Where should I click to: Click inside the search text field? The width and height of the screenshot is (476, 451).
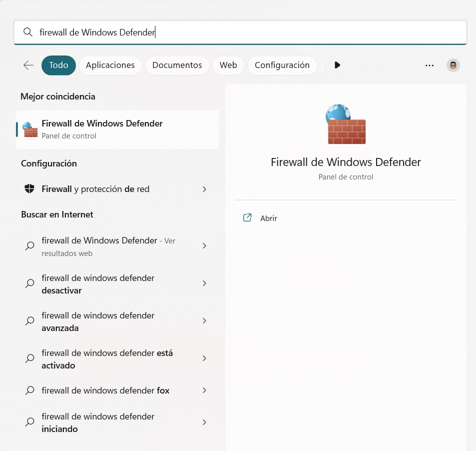[250, 32]
